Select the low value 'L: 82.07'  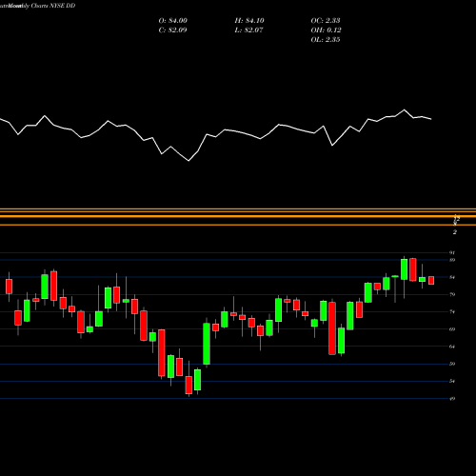point(248,30)
